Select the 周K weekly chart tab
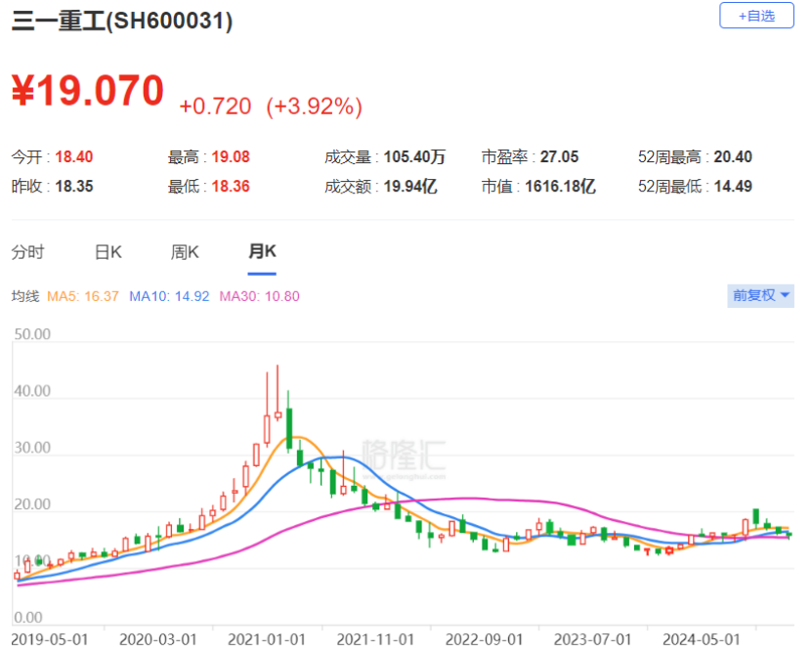 [x=185, y=252]
